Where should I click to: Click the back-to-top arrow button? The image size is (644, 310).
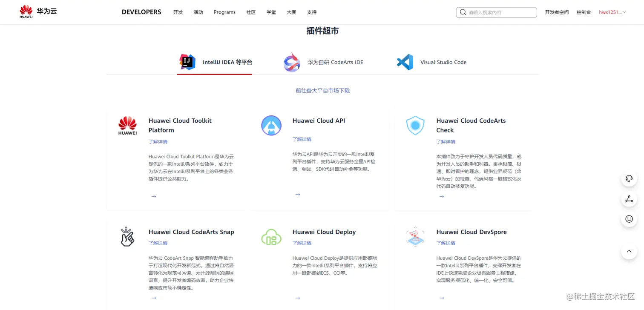coord(629,251)
